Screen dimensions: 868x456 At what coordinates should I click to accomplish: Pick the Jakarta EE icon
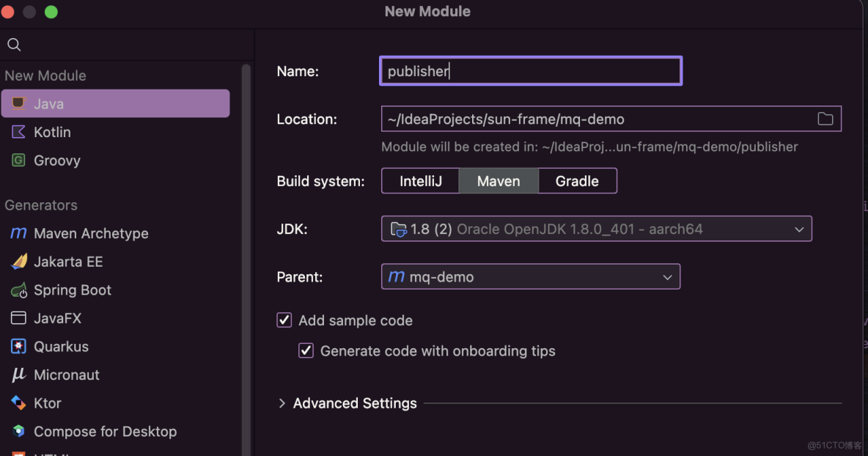[19, 262]
